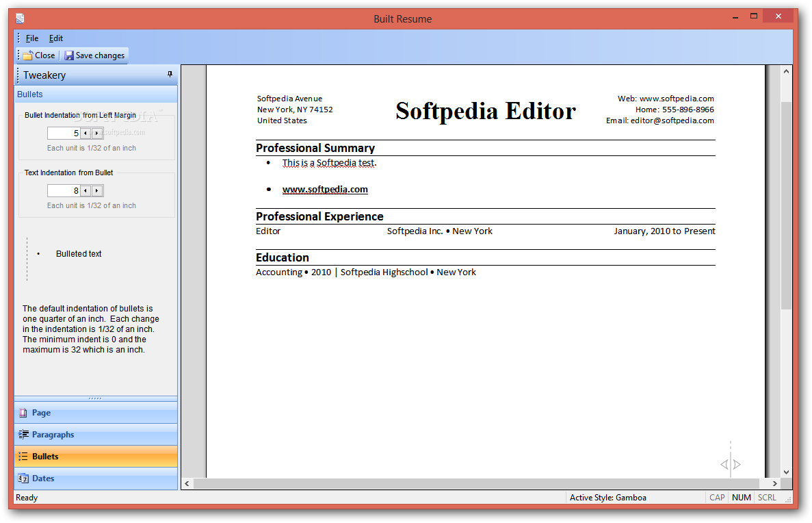Switch to the Dates tab
Image resolution: width=812 pixels, height=523 pixels.
pos(96,478)
